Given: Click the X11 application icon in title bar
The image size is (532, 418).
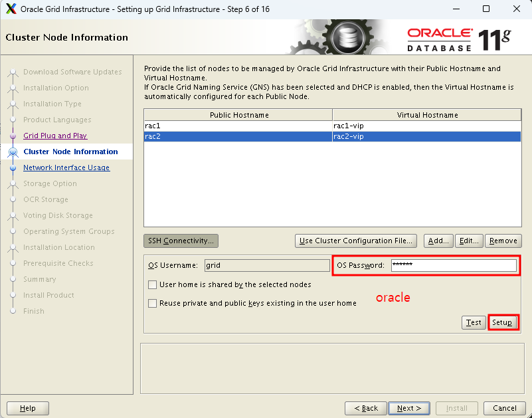Looking at the screenshot, I should point(11,9).
